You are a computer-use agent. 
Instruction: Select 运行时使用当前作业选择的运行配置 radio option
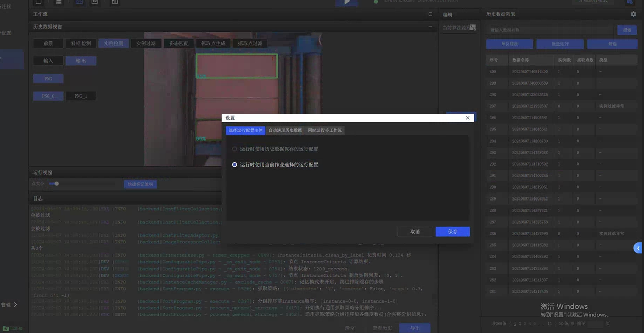click(x=234, y=165)
